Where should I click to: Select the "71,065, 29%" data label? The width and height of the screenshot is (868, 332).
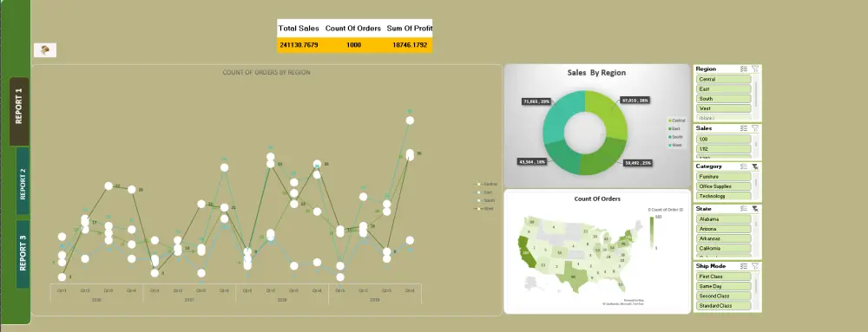[x=536, y=101]
